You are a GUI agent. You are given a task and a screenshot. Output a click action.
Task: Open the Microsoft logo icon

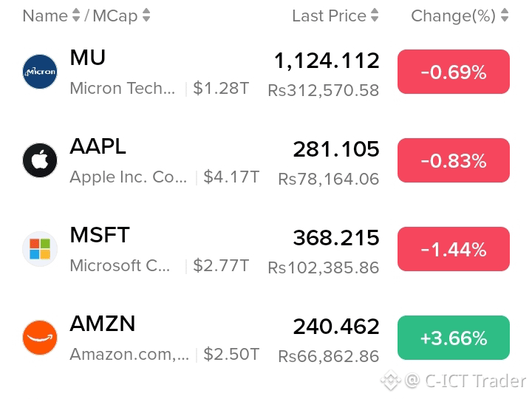pyautogui.click(x=40, y=249)
